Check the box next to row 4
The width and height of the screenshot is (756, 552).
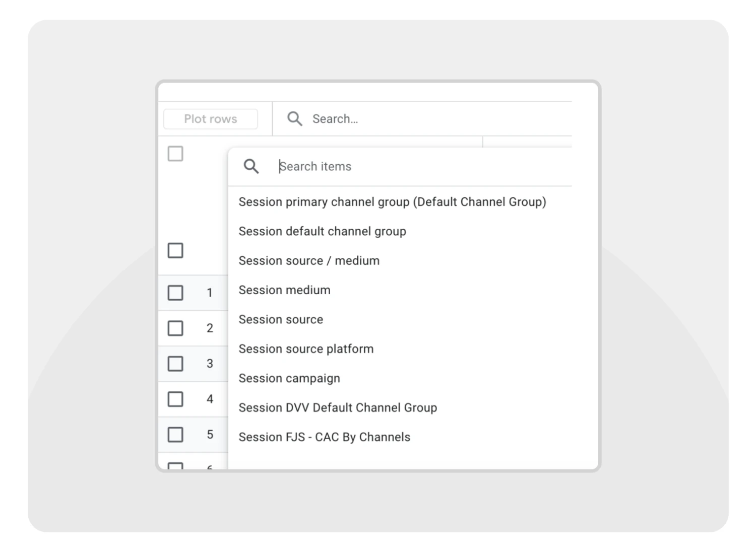click(x=175, y=399)
